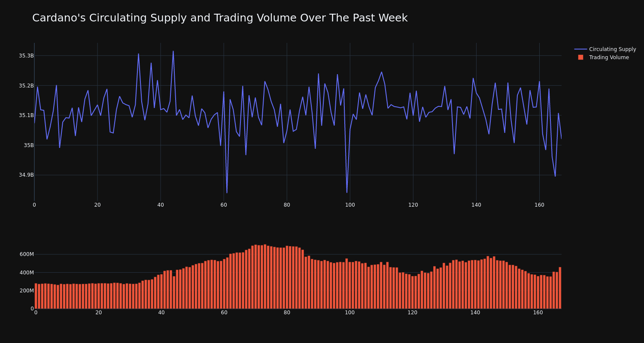Click the 34.9B y-axis label

pos(26,175)
